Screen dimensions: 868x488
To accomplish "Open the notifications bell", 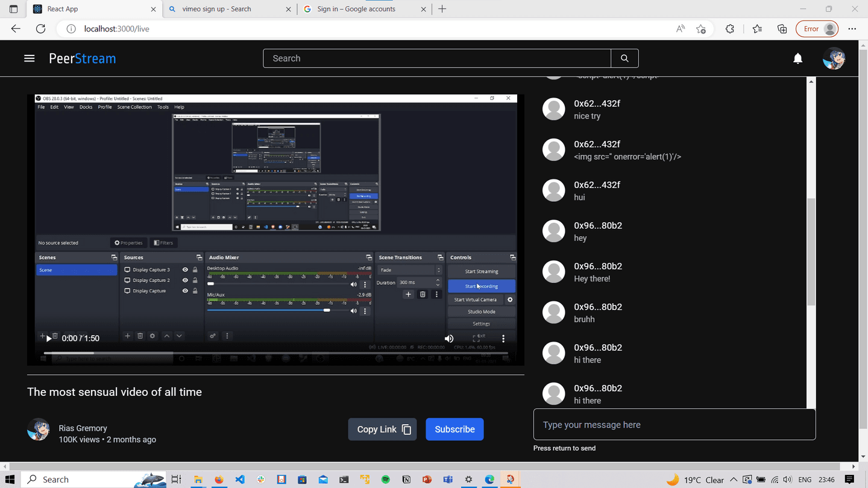I will point(797,58).
